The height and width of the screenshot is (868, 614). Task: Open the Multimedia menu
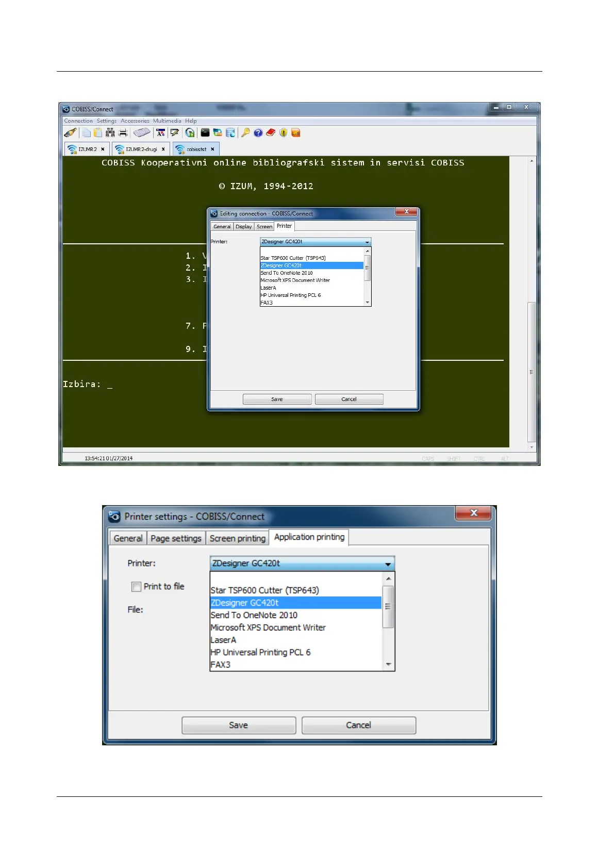167,121
